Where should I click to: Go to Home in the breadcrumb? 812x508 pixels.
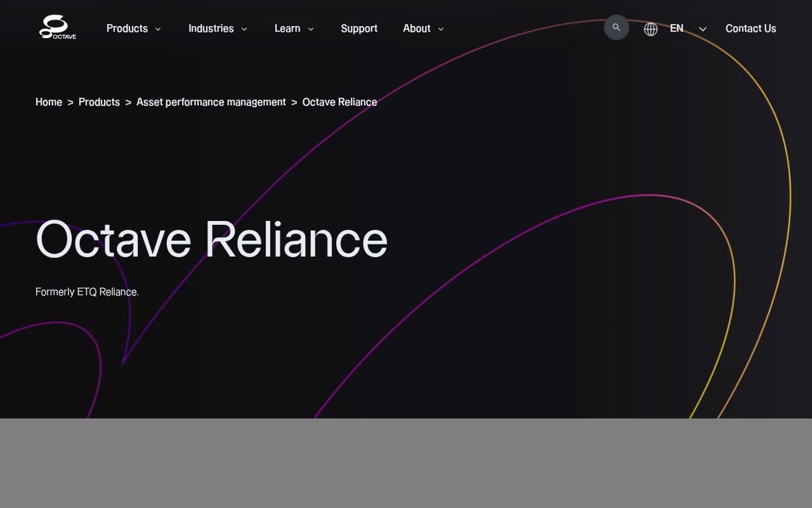click(49, 102)
